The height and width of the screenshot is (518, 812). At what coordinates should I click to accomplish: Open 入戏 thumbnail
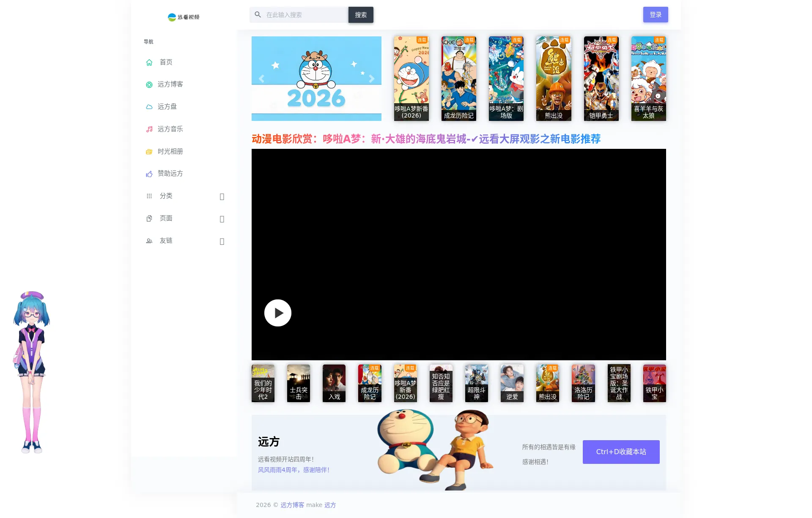pos(334,383)
